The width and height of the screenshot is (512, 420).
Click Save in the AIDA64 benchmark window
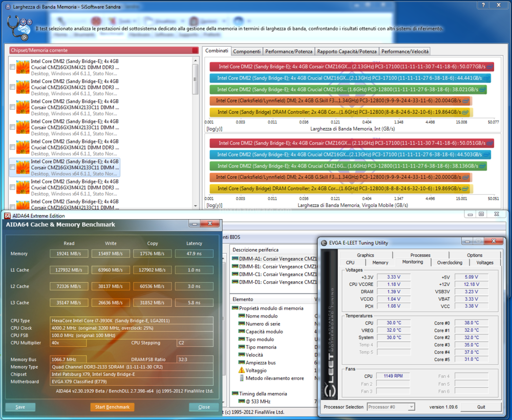pos(20,407)
